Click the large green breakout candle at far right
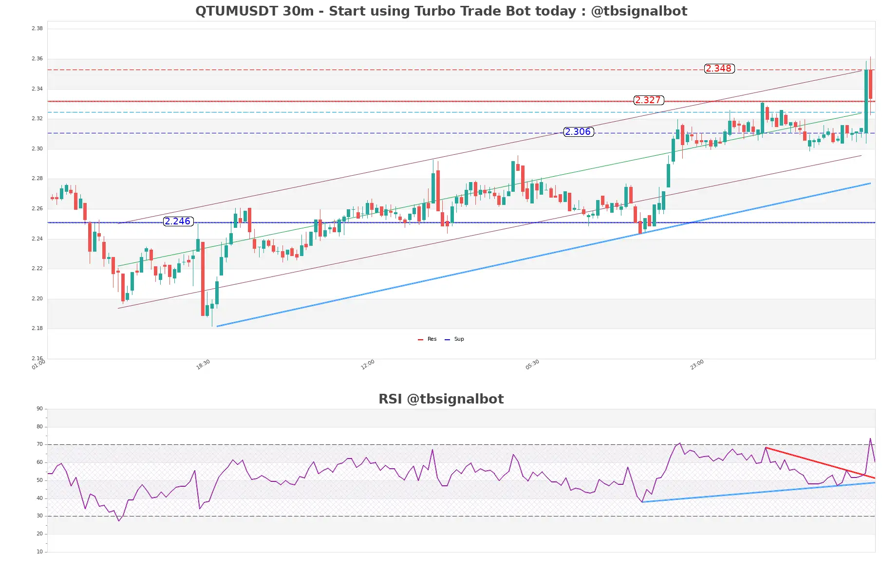Screen dimensions: 882x588 [866, 101]
